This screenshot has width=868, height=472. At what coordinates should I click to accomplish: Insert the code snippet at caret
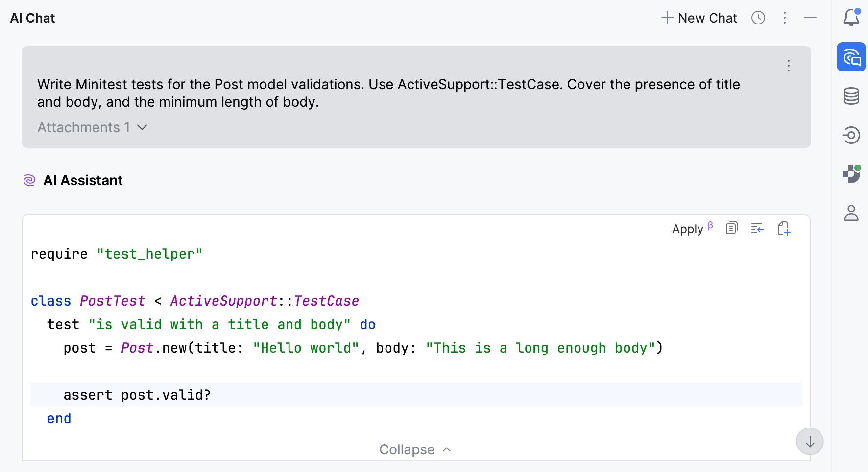click(757, 228)
